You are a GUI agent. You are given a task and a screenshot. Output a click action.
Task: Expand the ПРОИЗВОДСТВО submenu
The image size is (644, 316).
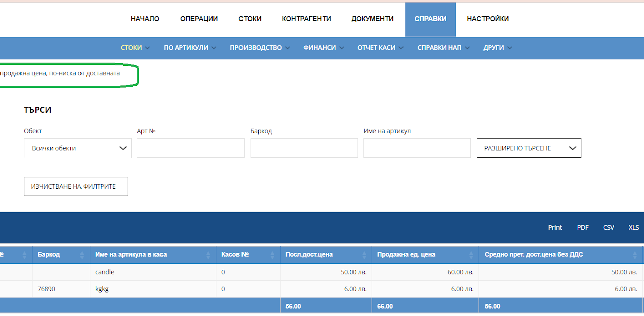(260, 48)
